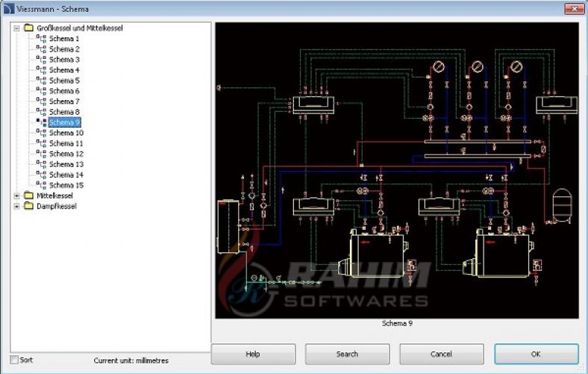Cancel the schema dialog

[x=442, y=354]
